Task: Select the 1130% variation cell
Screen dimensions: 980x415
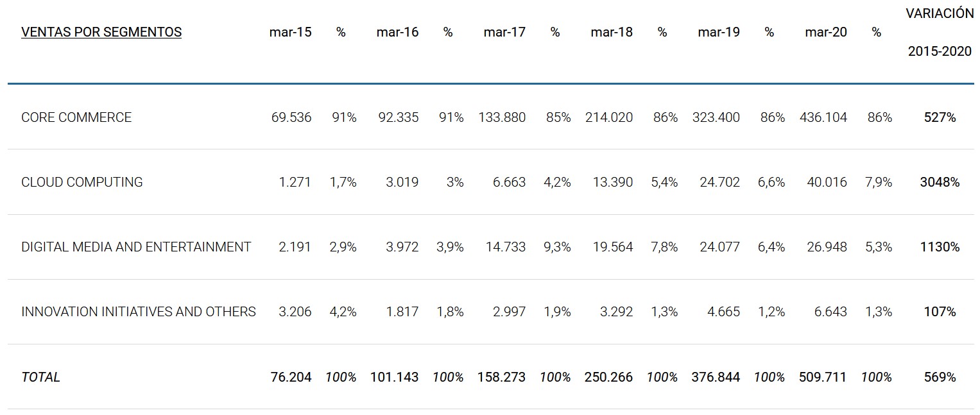Action: [x=940, y=247]
